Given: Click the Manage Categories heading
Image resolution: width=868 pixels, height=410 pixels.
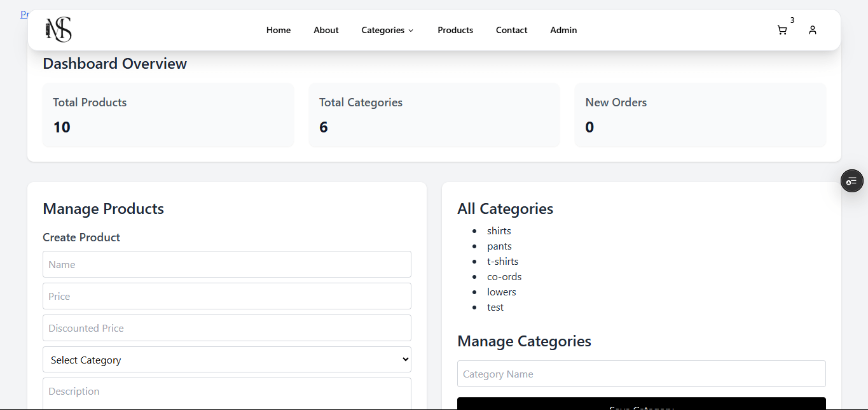Looking at the screenshot, I should (525, 341).
